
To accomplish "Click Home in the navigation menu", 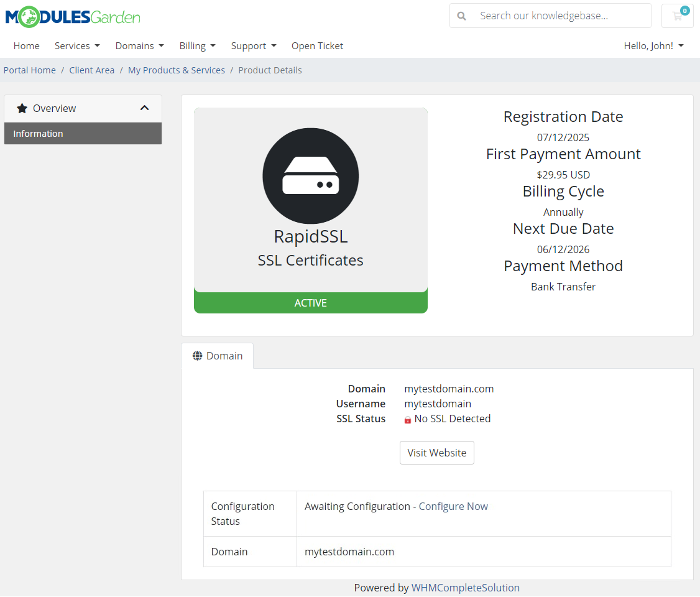I will [26, 45].
